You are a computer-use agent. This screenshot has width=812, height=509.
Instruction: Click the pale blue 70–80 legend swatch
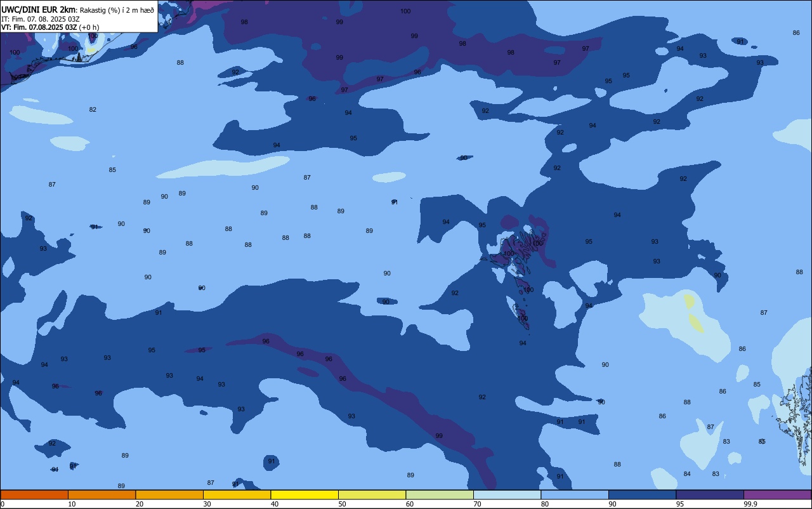pyautogui.click(x=507, y=494)
